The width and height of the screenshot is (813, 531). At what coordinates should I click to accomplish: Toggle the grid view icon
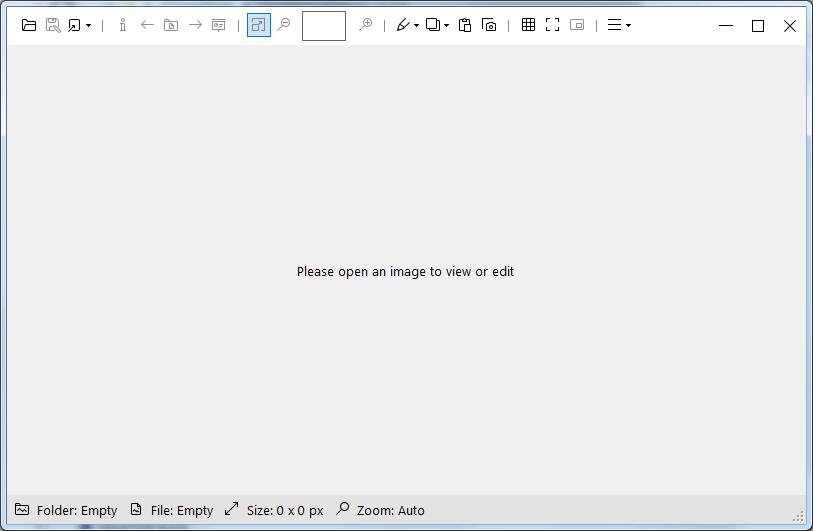528,25
